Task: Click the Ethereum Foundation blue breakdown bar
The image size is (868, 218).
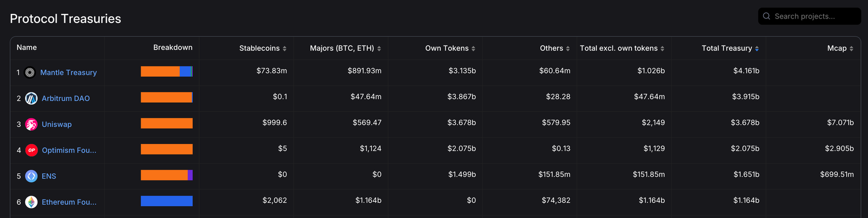Action: [167, 201]
